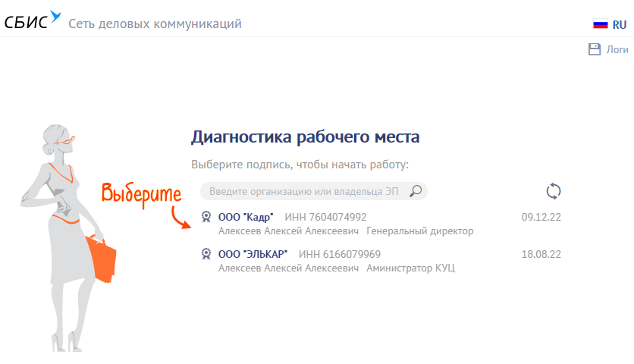Image resolution: width=634 pixels, height=364 pixels.
Task: Click certificate icon beside ООО "Кадр"
Action: click(206, 217)
